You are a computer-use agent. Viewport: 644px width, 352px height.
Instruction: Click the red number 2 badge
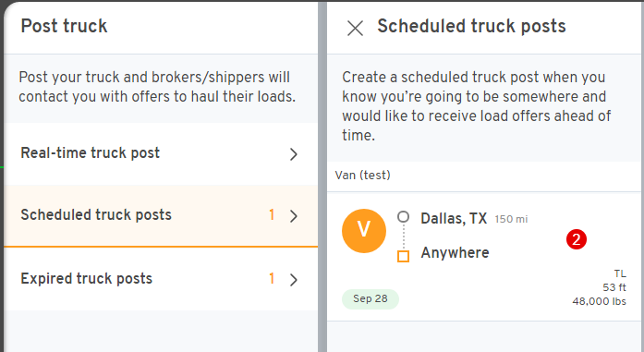(x=577, y=239)
